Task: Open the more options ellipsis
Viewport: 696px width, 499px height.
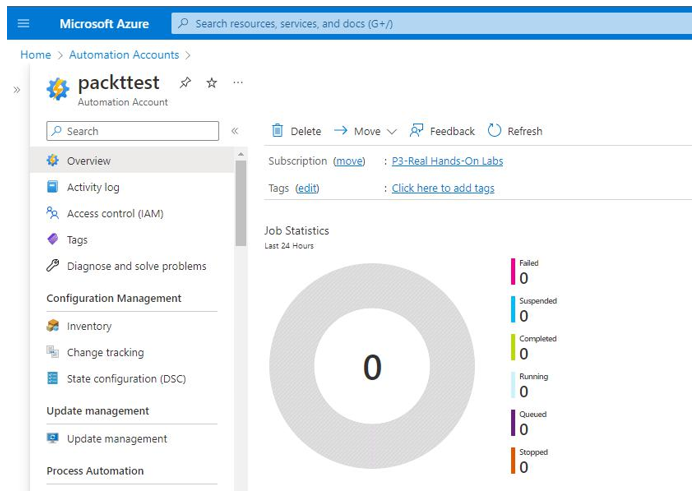Action: [238, 83]
